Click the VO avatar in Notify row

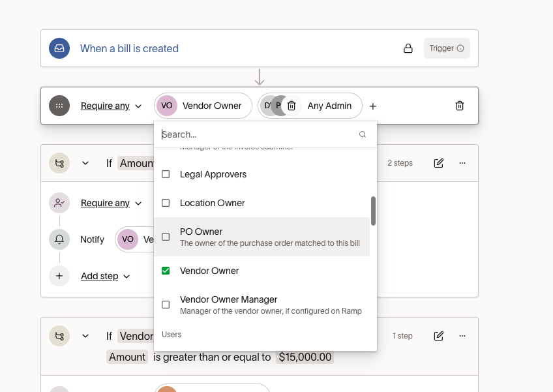coord(128,239)
